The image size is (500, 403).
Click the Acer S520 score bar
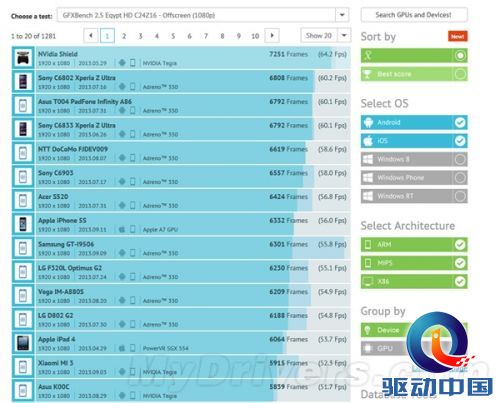coord(193,200)
